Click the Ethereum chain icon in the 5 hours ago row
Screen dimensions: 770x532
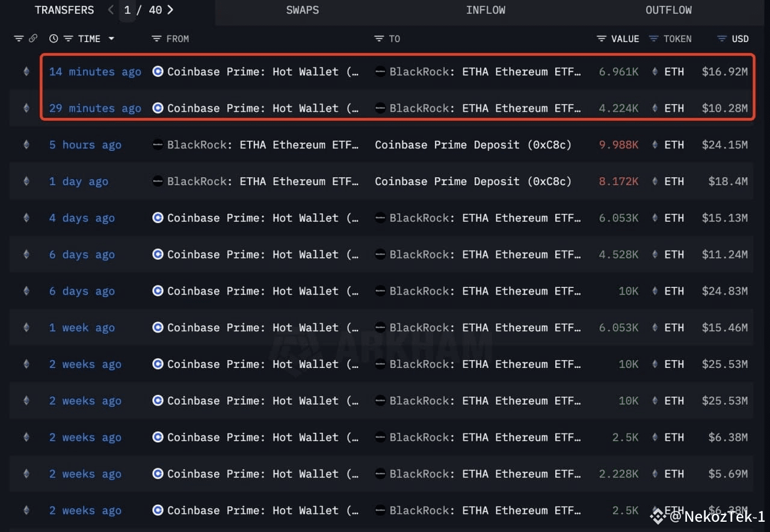coord(26,145)
